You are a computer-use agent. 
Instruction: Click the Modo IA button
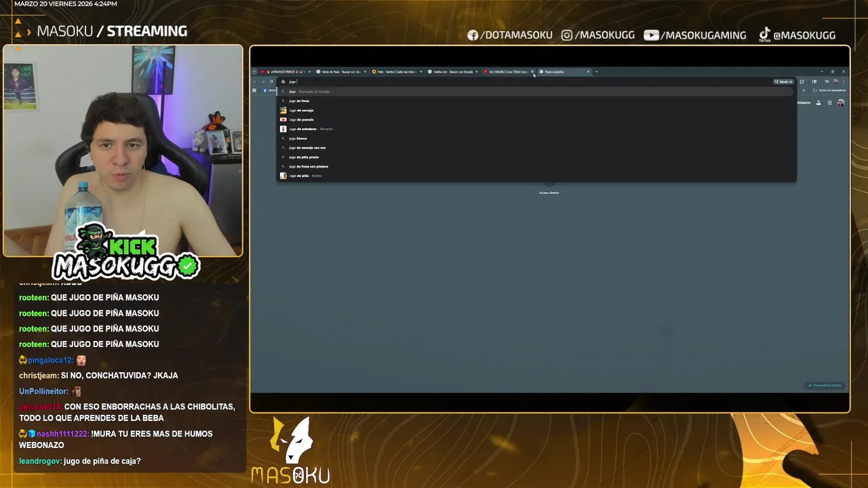point(784,81)
